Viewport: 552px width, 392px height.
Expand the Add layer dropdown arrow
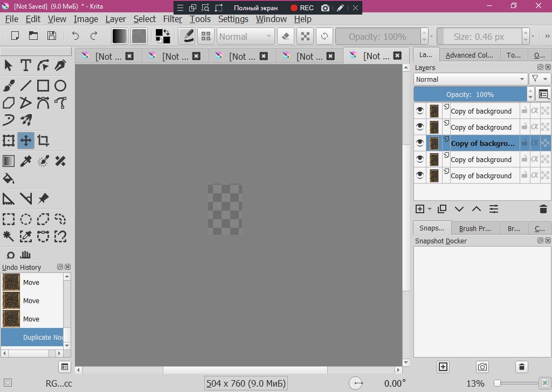click(x=430, y=209)
